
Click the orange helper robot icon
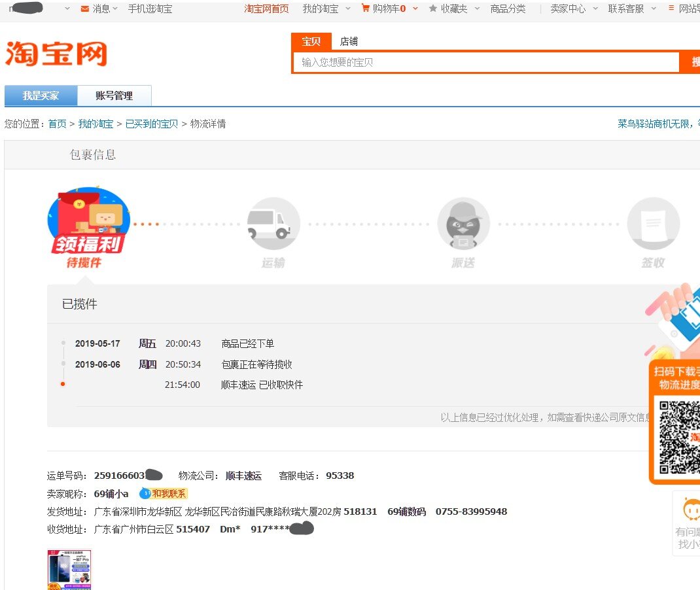click(x=691, y=510)
